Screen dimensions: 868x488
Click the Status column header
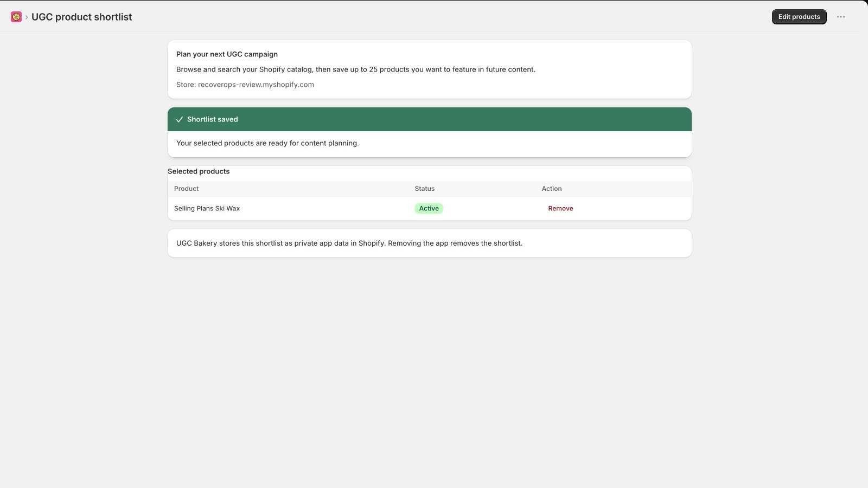425,189
